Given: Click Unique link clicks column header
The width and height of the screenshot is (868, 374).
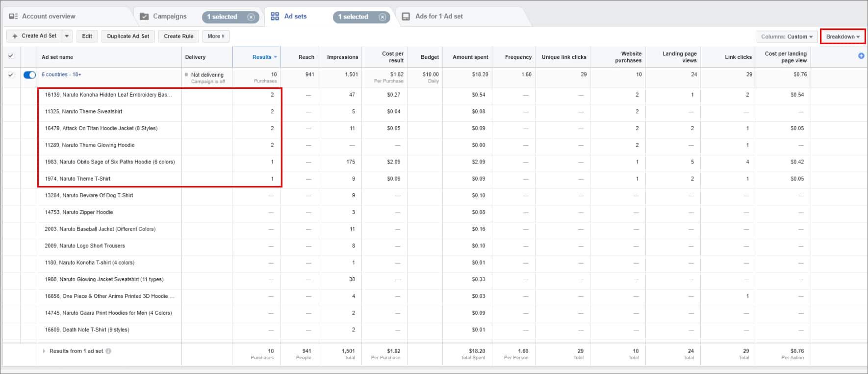Looking at the screenshot, I should tap(562, 57).
